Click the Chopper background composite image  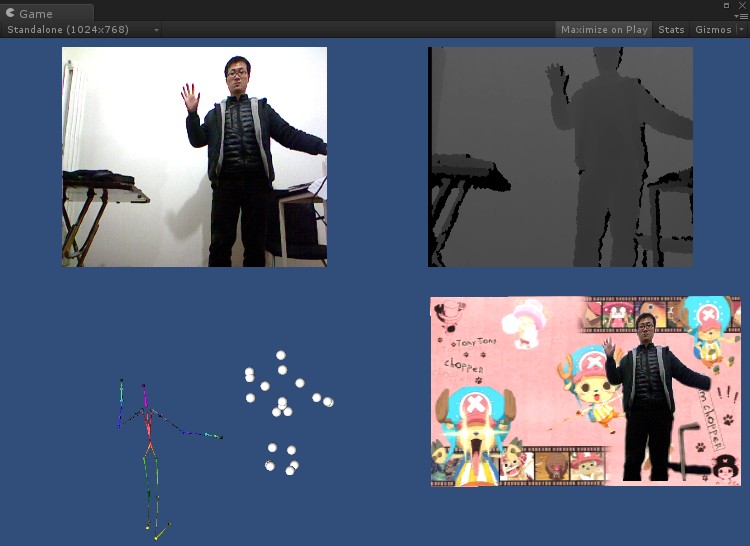(585, 391)
